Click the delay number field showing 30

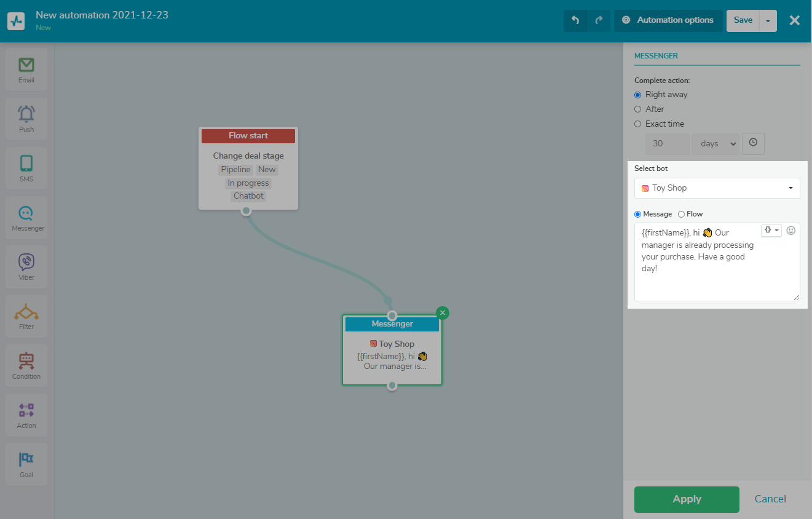[667, 143]
